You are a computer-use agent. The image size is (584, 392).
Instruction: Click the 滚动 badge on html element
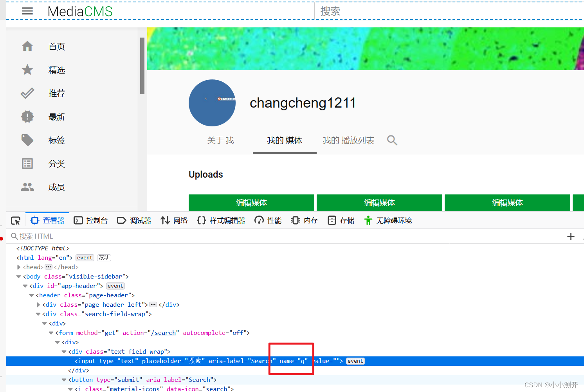(104, 258)
